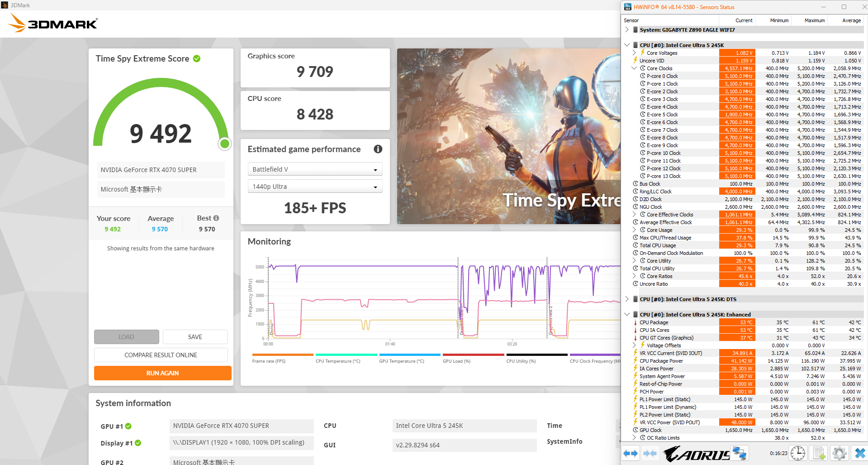Click the SAVE button

(x=195, y=337)
